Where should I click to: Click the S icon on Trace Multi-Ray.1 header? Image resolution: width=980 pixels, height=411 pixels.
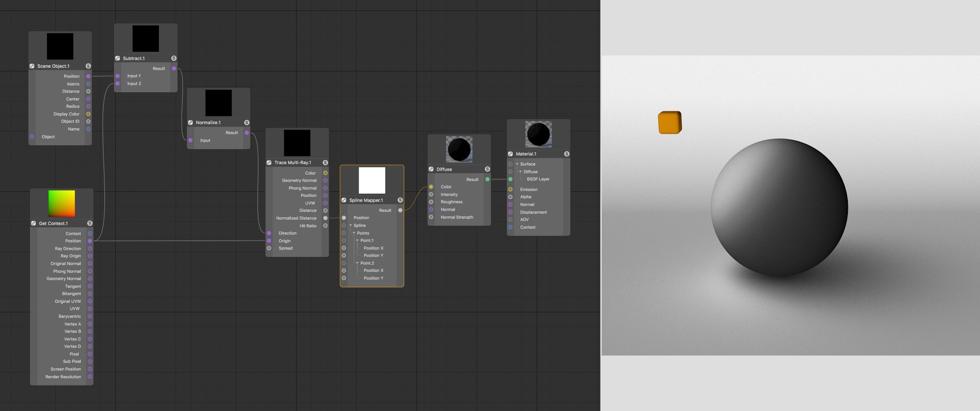click(x=325, y=162)
